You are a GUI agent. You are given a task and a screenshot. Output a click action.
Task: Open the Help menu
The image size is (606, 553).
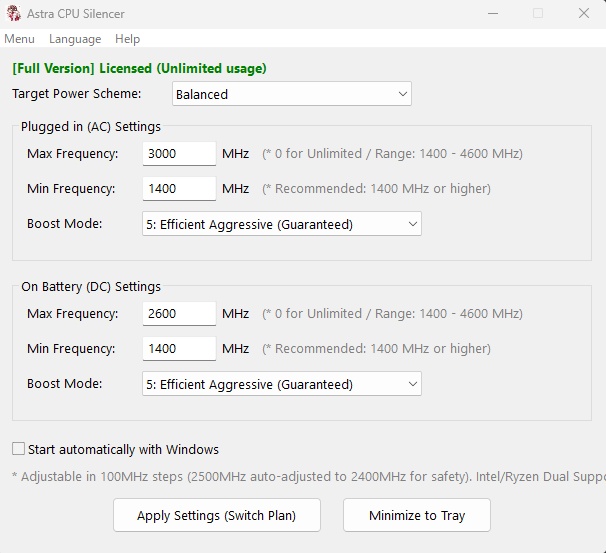(x=128, y=39)
